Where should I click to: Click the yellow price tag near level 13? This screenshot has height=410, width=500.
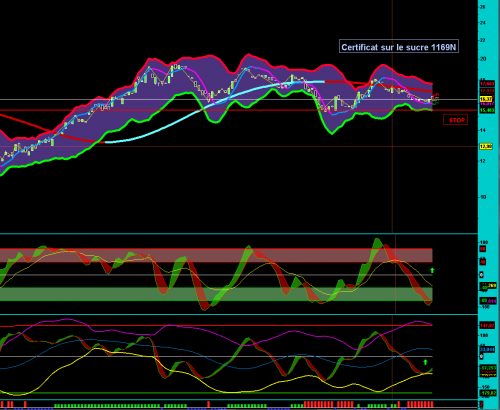pos(486,146)
